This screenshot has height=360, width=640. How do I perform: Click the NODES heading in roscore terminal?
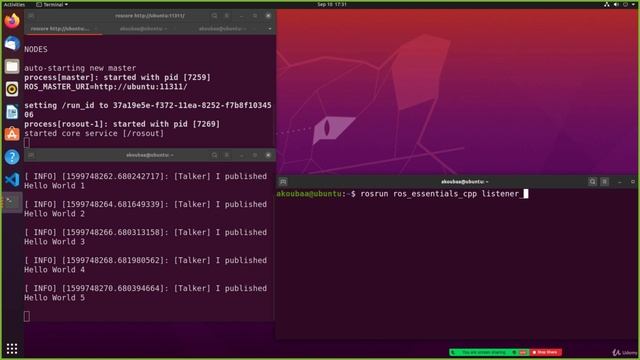[x=36, y=49]
